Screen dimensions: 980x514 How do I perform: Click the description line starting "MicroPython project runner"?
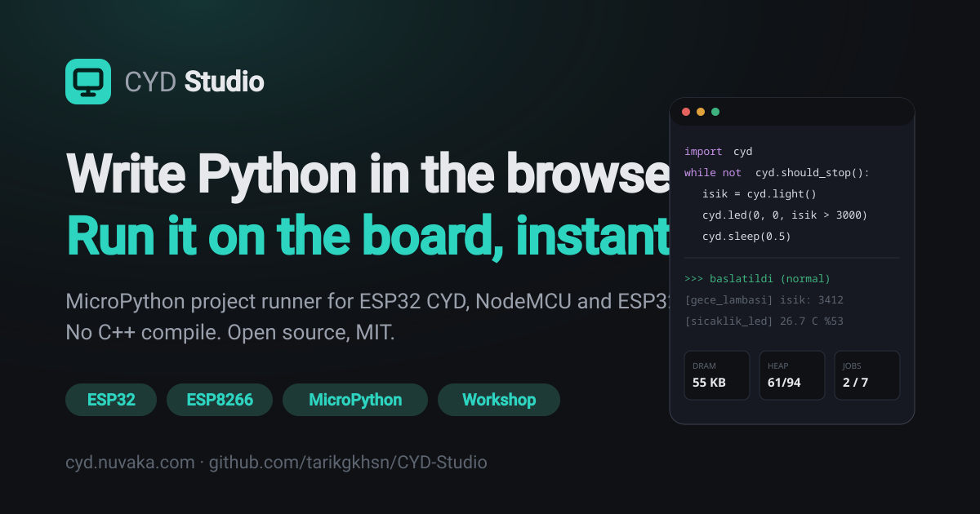(367, 302)
